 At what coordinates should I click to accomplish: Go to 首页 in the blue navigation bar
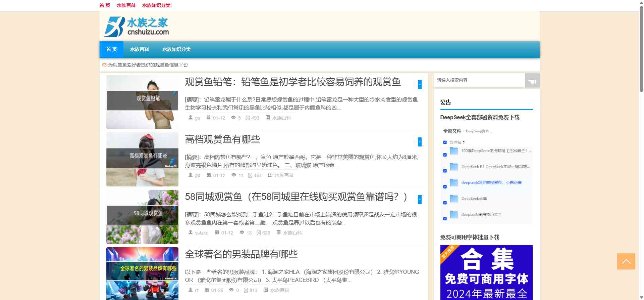(111, 49)
